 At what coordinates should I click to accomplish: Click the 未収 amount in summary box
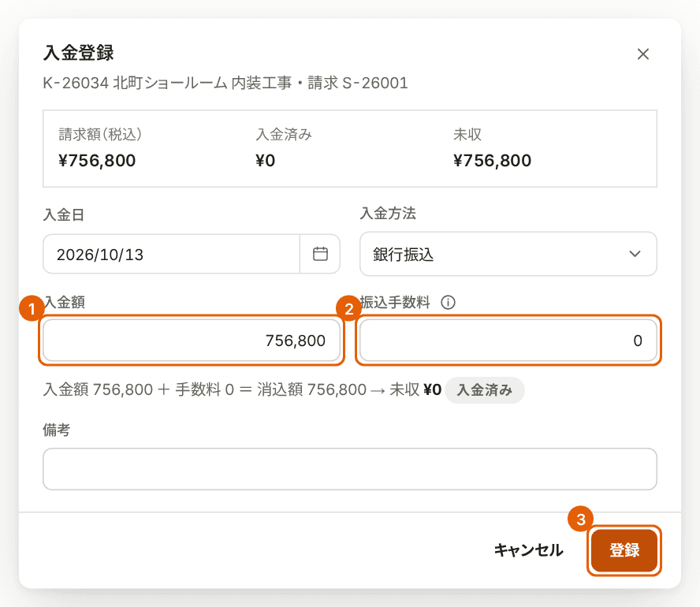[492, 161]
